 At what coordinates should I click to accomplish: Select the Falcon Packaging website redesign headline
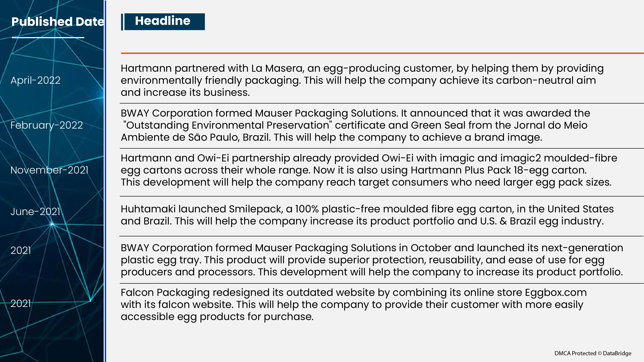click(354, 305)
